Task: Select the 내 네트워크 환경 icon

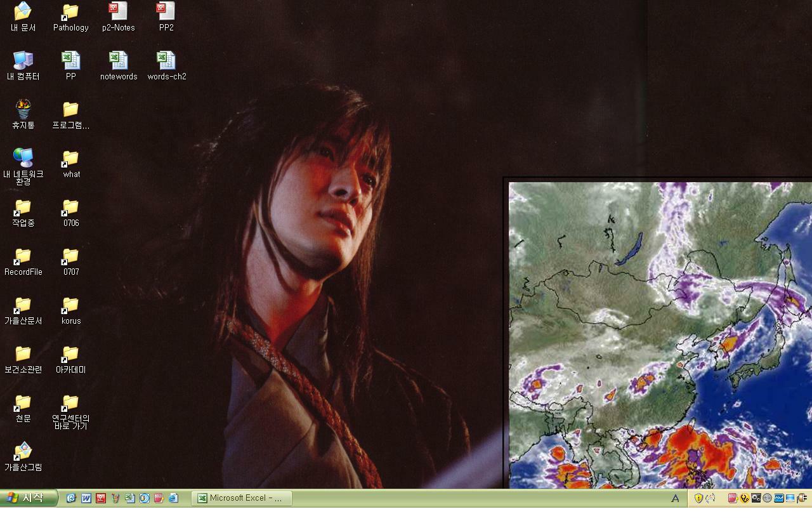Action: (23, 166)
